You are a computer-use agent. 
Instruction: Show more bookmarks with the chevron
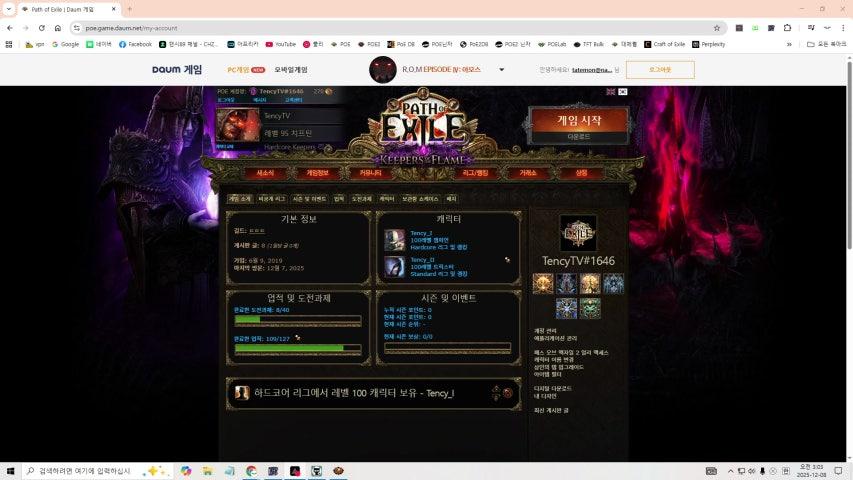[x=789, y=44]
